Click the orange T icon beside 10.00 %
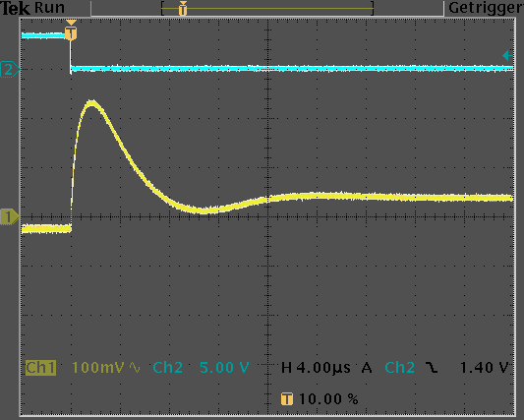The width and height of the screenshot is (524, 420). coord(287,399)
